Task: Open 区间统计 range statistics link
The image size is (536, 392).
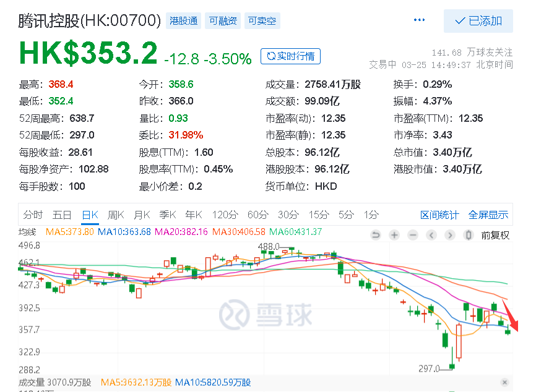Action: (x=439, y=215)
